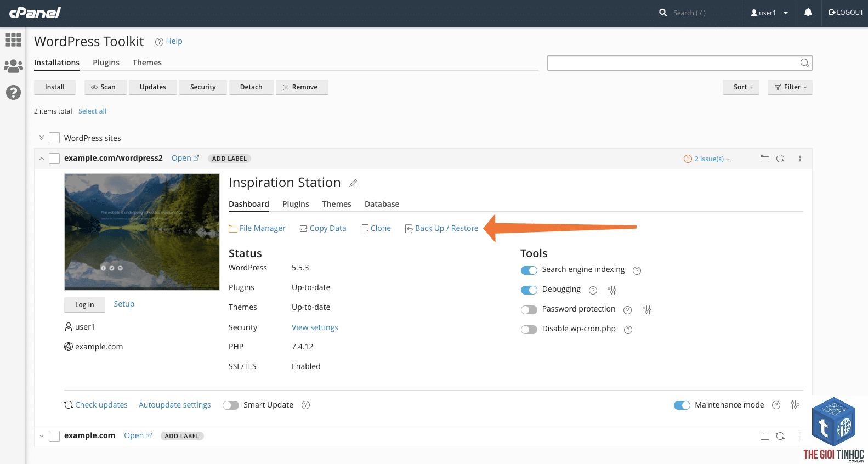
Task: Click the Security button
Action: click(x=203, y=87)
